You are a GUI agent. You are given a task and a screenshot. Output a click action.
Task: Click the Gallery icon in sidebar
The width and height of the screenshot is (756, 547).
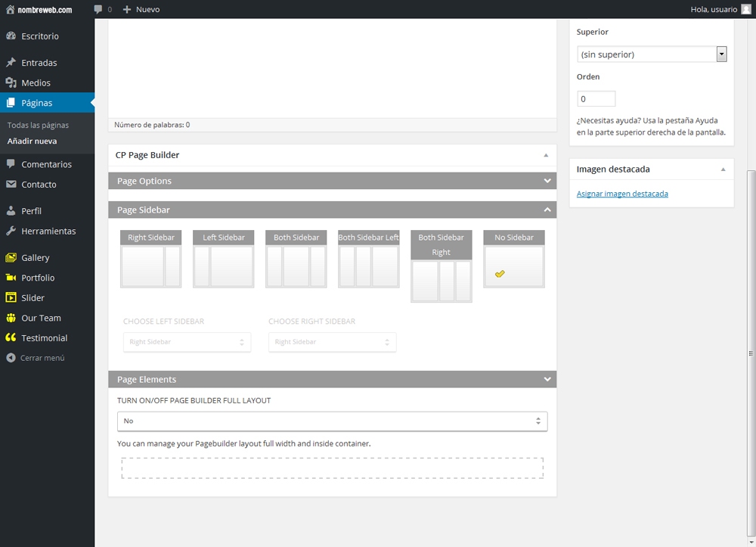coord(11,258)
